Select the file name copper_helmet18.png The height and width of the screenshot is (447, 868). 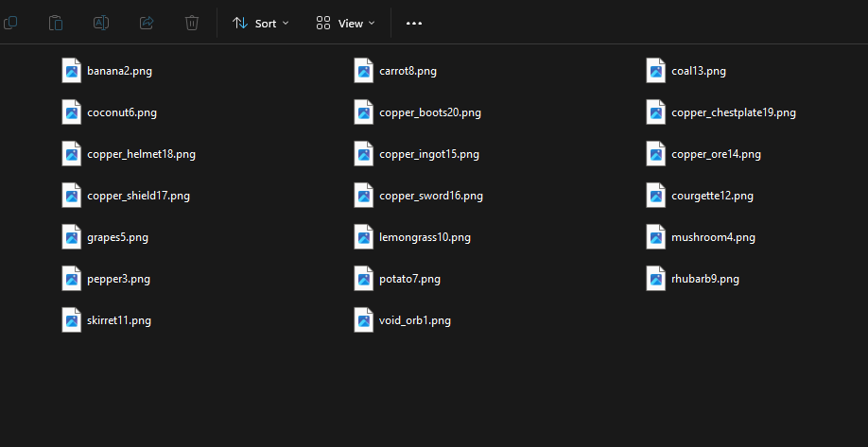pos(141,154)
